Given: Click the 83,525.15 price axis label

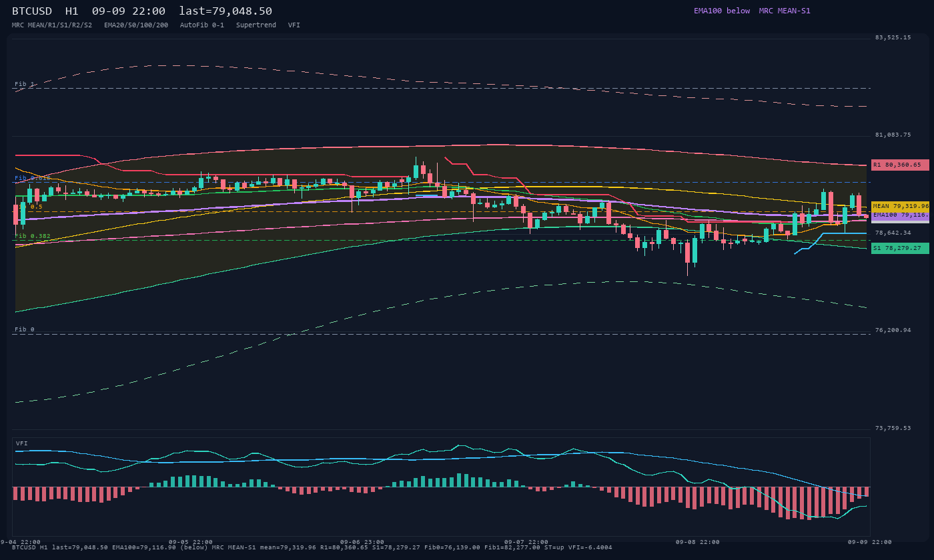Looking at the screenshot, I should click(x=893, y=37).
